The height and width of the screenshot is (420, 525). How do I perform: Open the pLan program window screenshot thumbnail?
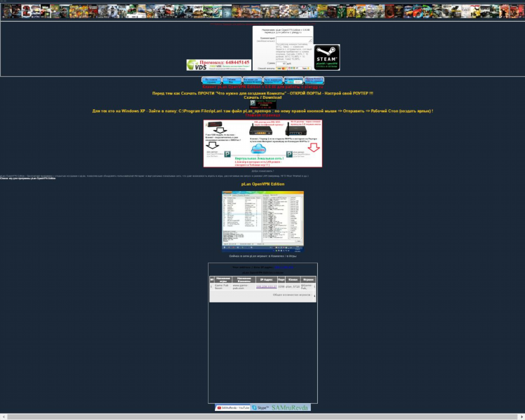(x=262, y=221)
